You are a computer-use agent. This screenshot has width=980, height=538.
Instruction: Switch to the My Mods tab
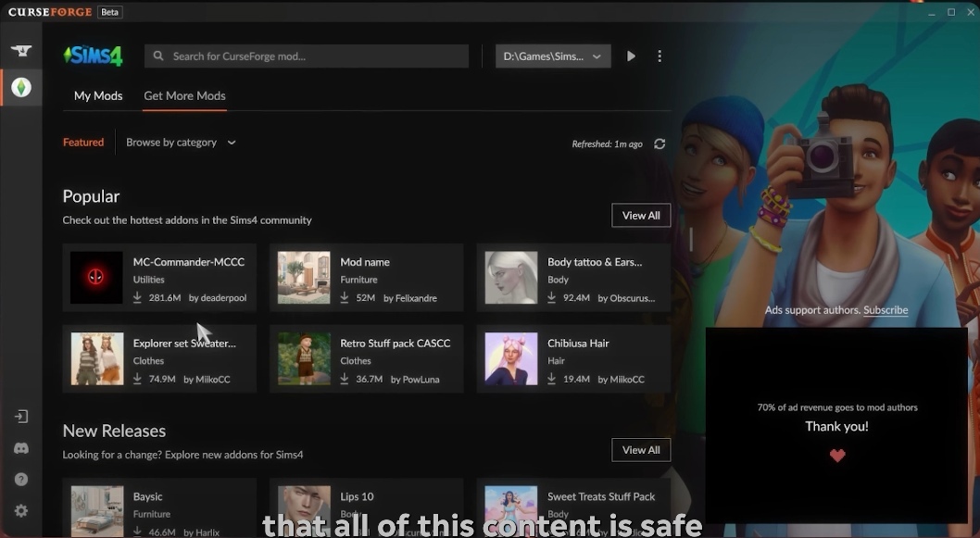[98, 96]
